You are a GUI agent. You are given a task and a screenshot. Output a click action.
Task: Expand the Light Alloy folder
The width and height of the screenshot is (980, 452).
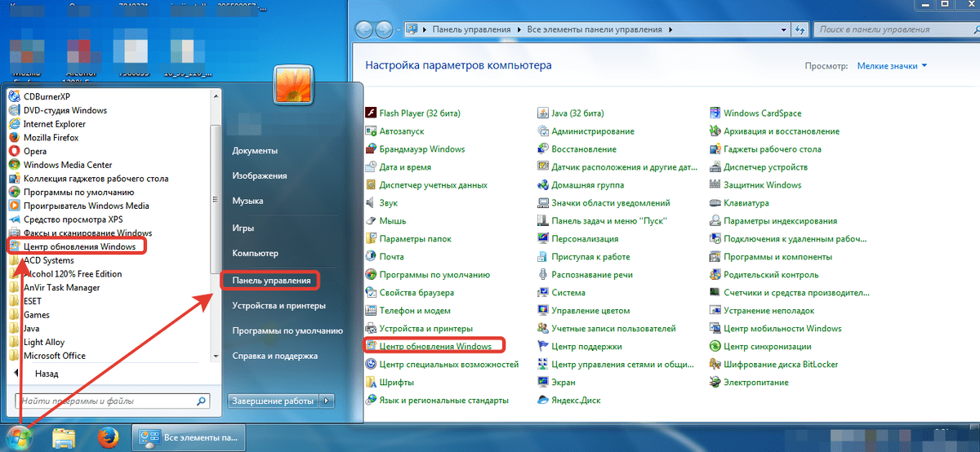coord(37,343)
